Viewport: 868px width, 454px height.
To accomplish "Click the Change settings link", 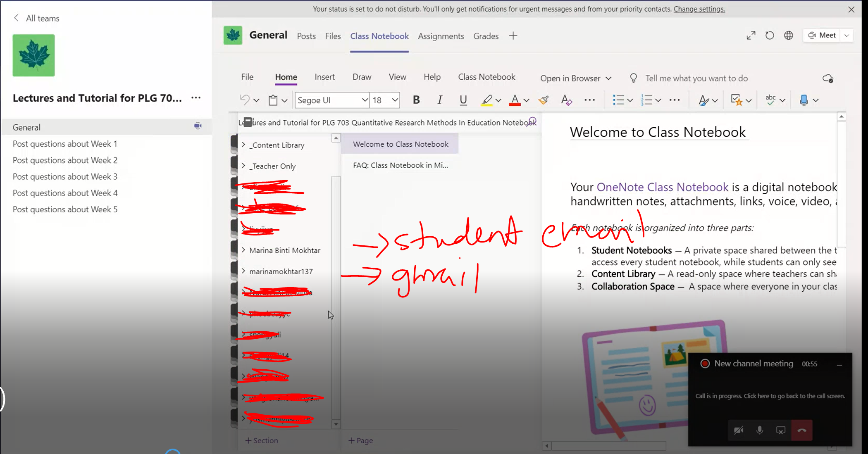I will click(x=699, y=9).
